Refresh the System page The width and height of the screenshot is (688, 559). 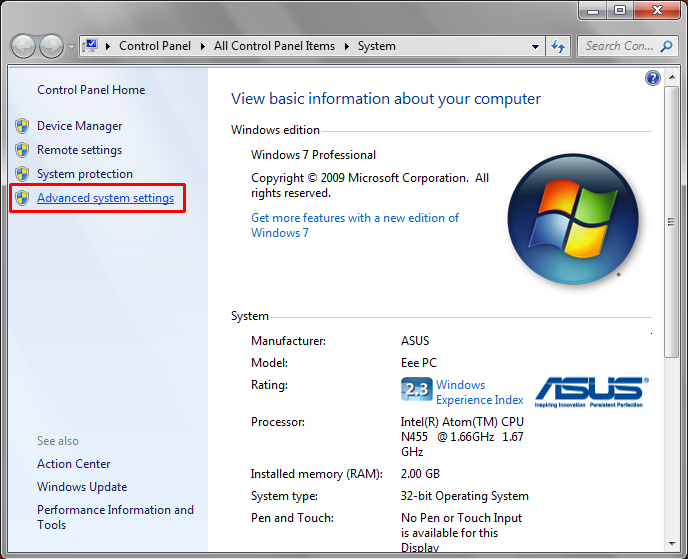click(558, 46)
